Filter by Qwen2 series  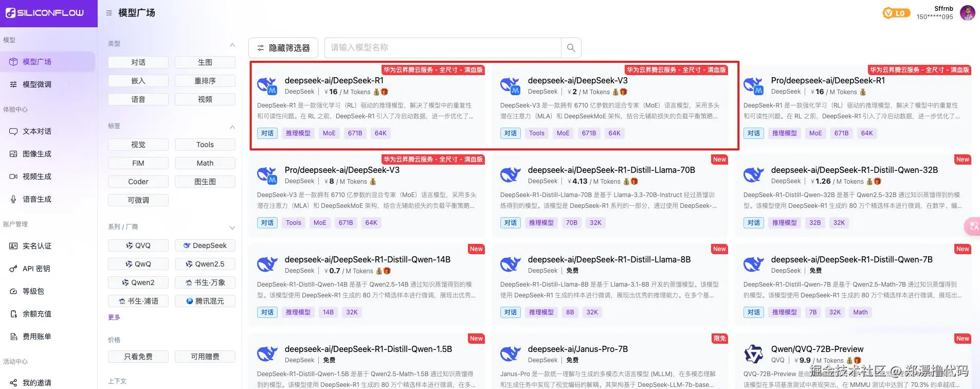pos(138,282)
